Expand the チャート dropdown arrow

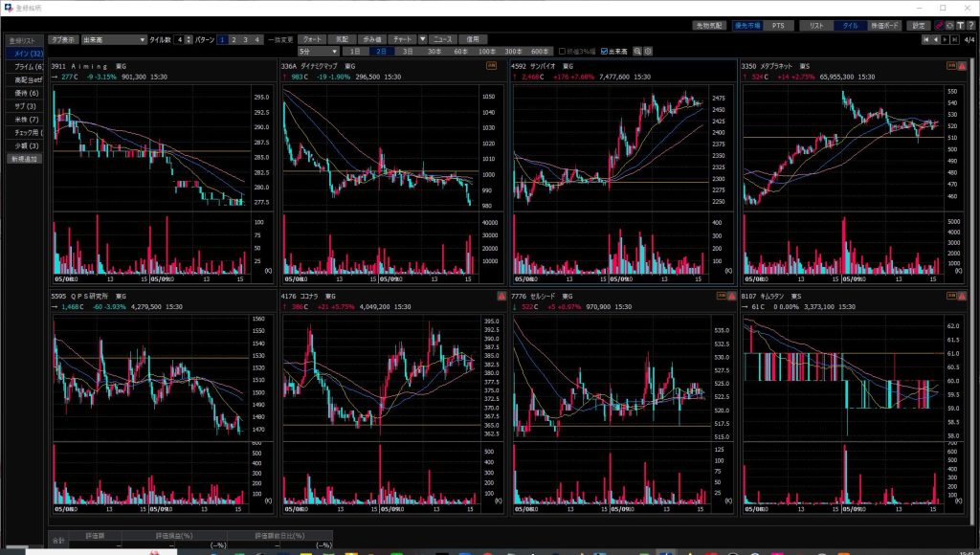point(422,39)
